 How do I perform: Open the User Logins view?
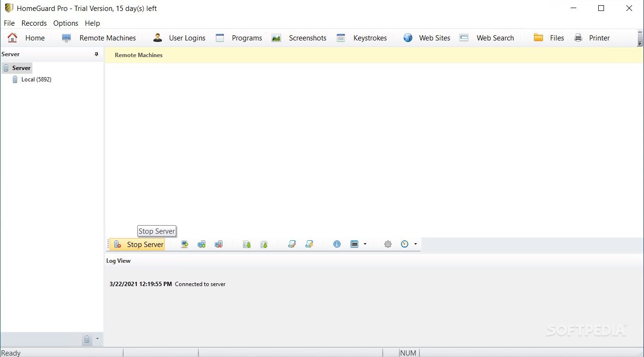click(179, 38)
